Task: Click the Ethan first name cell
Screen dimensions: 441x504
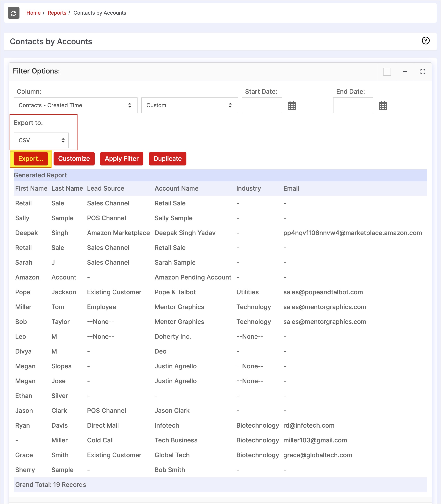Action: tap(24, 396)
